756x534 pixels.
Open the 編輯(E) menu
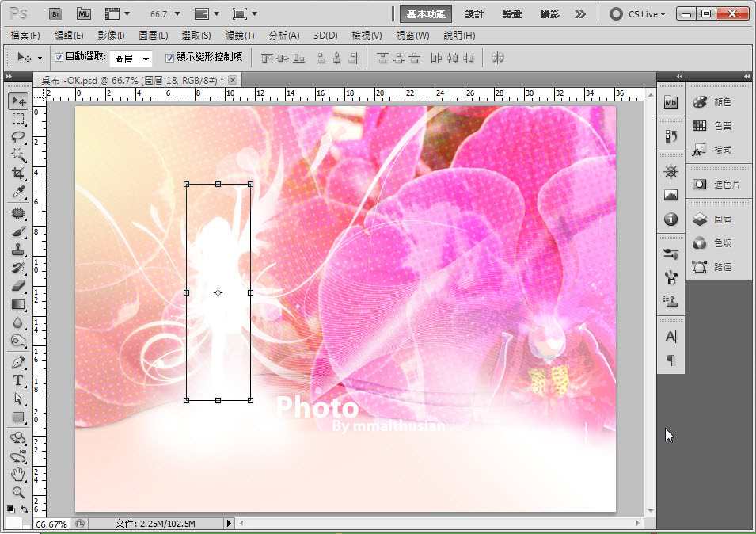(x=69, y=35)
